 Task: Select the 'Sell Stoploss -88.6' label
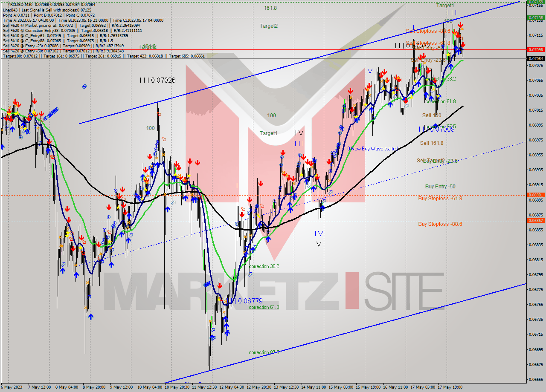pyautogui.click(x=428, y=31)
